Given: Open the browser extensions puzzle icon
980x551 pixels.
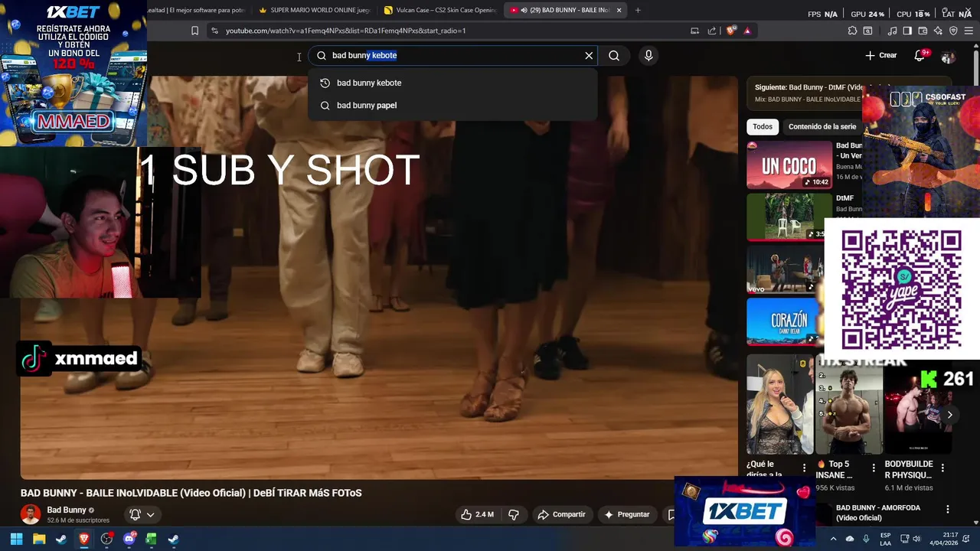Looking at the screenshot, I should (x=852, y=31).
